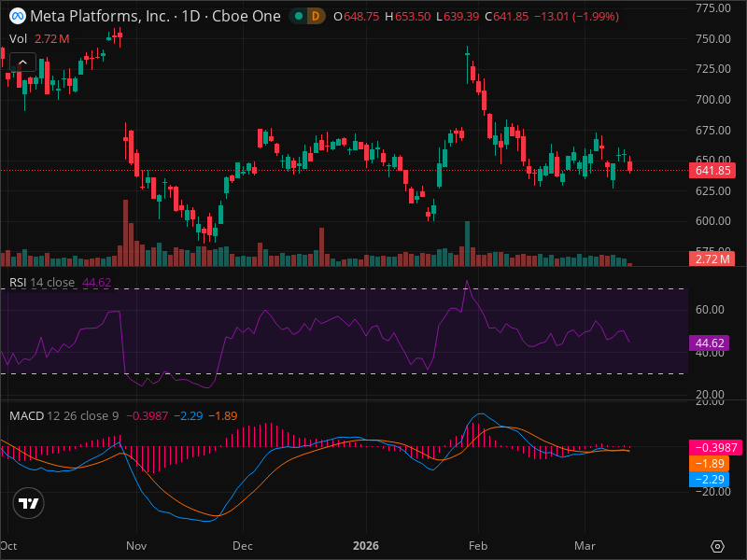Click the −1.89 signal line label
This screenshot has width=747, height=560.
710,463
